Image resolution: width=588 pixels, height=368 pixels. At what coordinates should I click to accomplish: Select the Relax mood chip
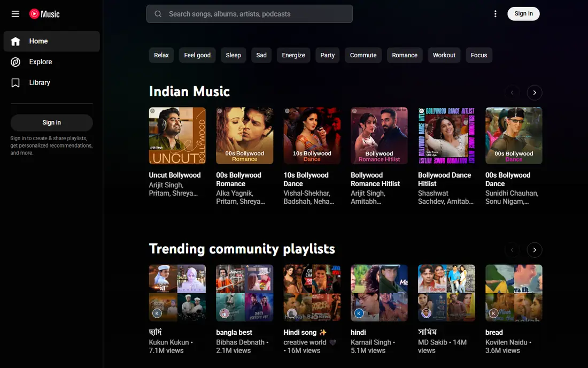161,55
